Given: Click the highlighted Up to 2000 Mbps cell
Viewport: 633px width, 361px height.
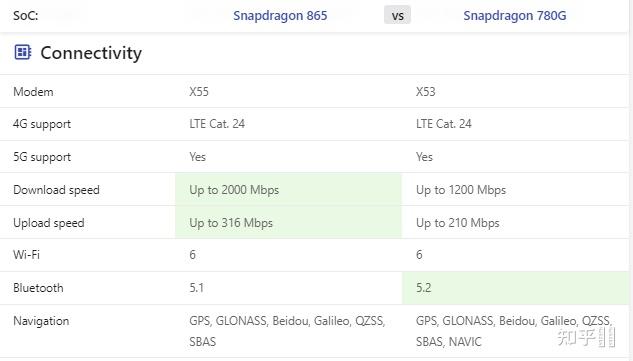Looking at the screenshot, I should (x=288, y=189).
